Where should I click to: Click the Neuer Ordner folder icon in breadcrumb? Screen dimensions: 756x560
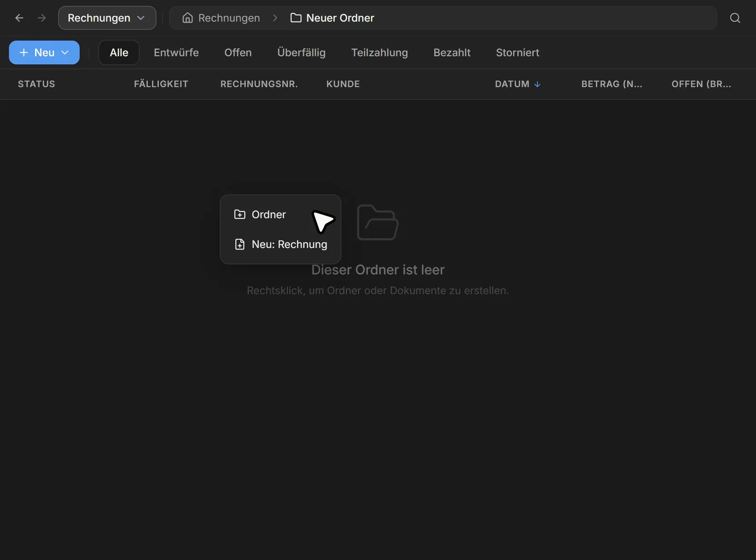tap(296, 18)
